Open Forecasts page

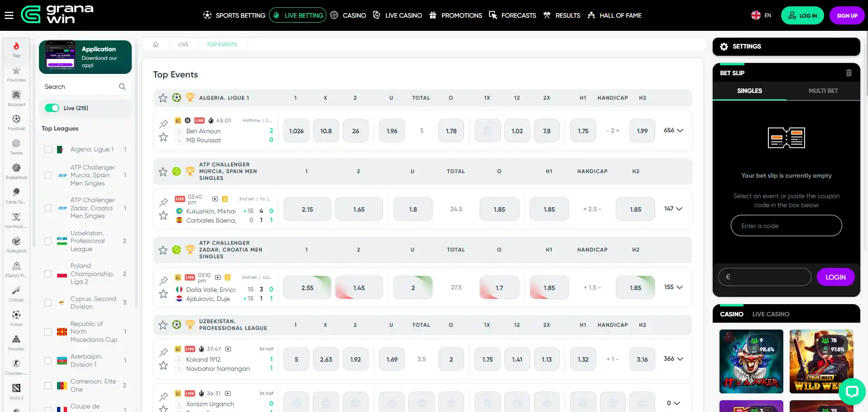513,15
